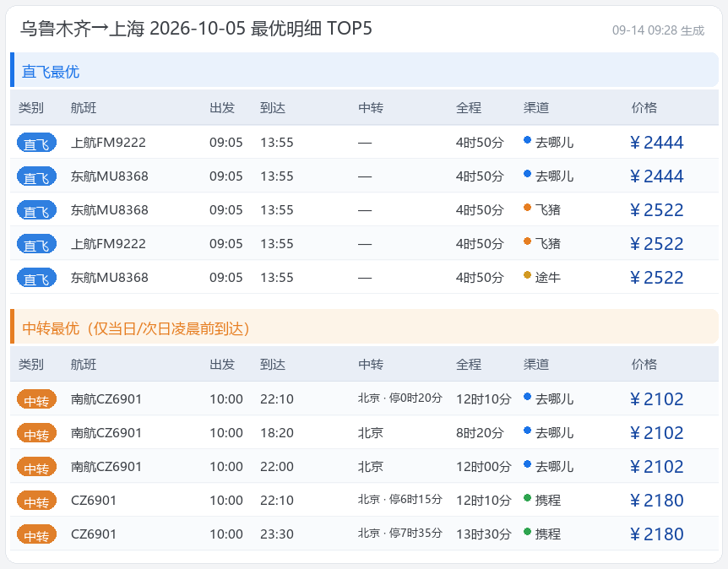This screenshot has height=569, width=728.
Task: Click the 价格 column header in direct table
Action: [x=644, y=108]
